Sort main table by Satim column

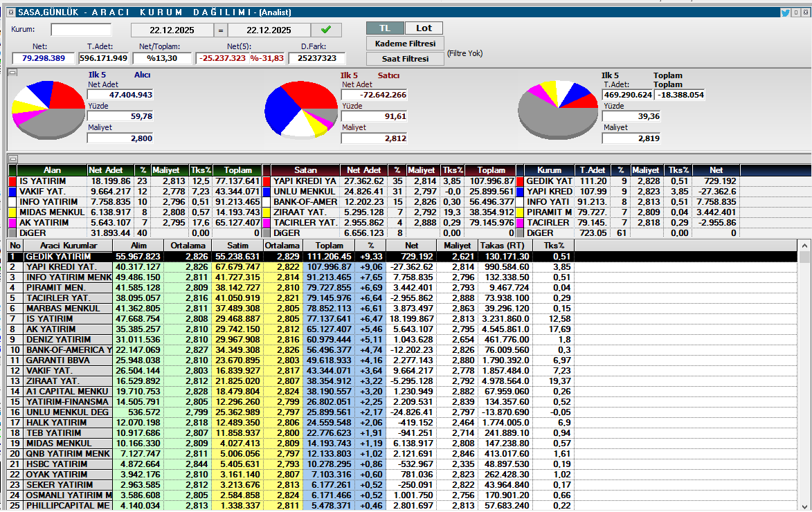[237, 246]
